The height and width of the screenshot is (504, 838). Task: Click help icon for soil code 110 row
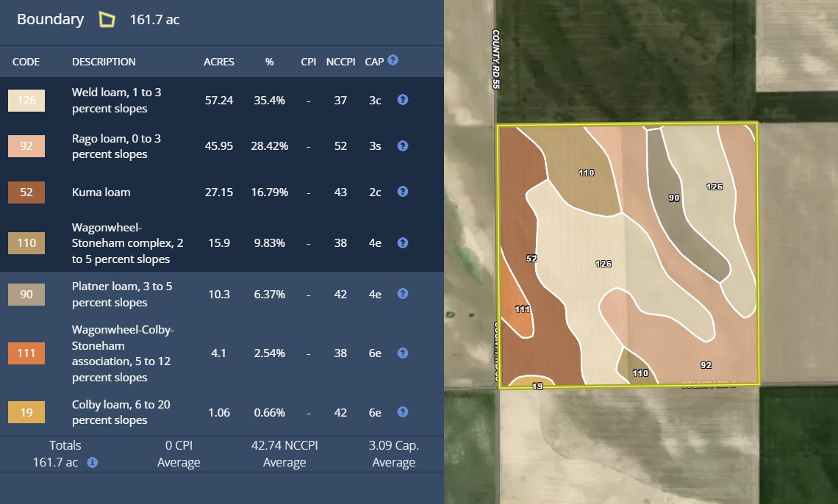pos(403,242)
